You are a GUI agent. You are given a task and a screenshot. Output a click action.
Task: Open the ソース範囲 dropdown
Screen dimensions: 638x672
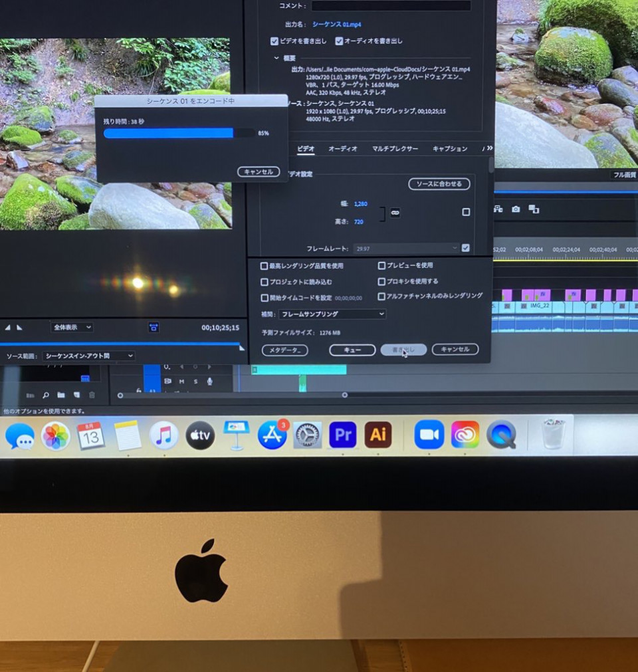click(88, 356)
